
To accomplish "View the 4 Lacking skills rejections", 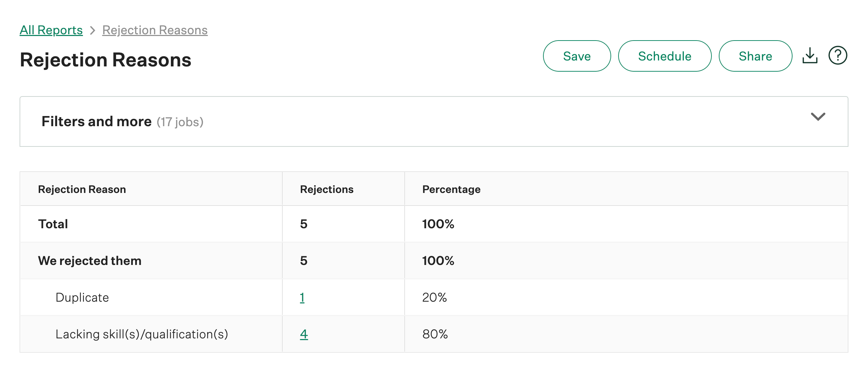I will tap(304, 334).
